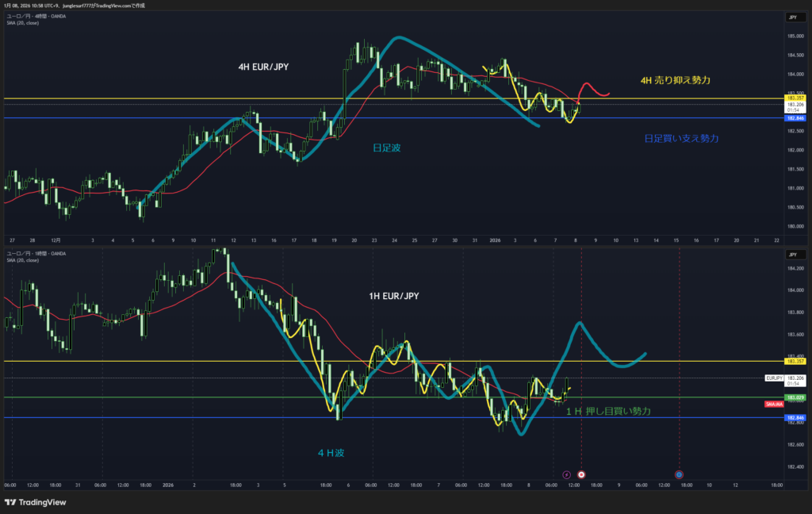Click SMA (20, close) indicator legend in upper chart

[x=22, y=23]
